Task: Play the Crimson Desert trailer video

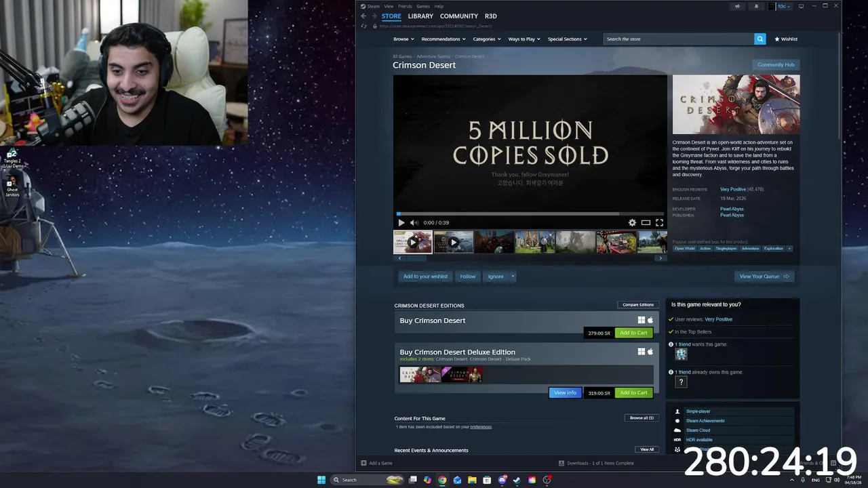Action: (x=401, y=222)
